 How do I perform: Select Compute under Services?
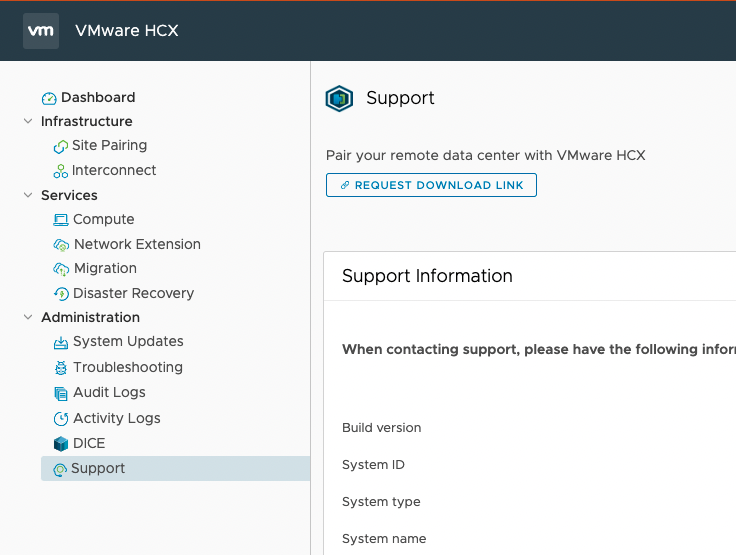[x=104, y=219]
